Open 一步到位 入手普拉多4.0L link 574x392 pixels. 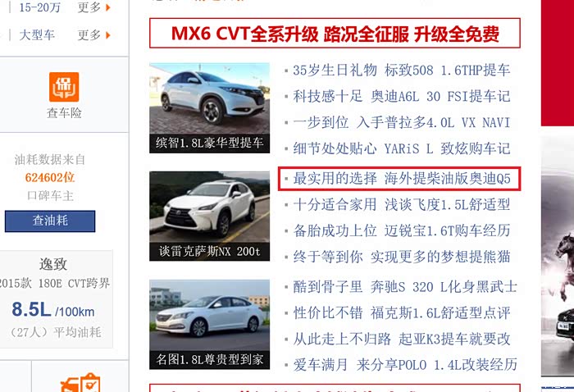click(x=402, y=122)
